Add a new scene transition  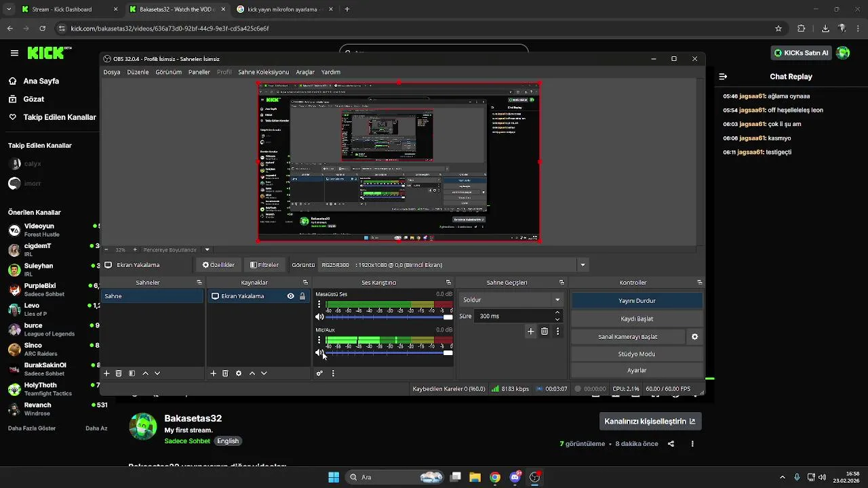pyautogui.click(x=531, y=331)
